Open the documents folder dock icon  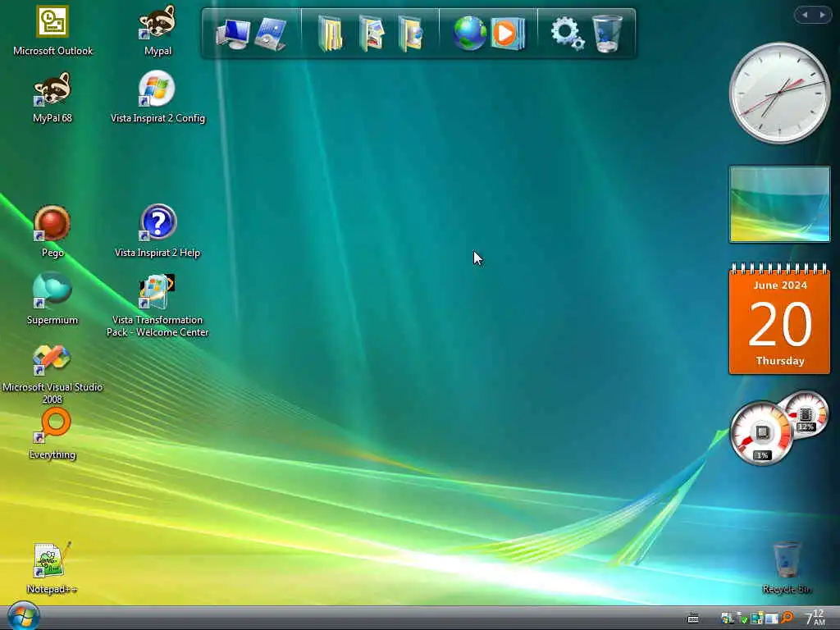pyautogui.click(x=331, y=34)
